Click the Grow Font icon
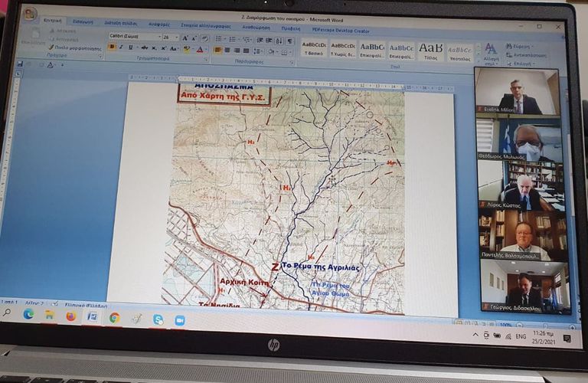This screenshot has height=383, width=588. [x=185, y=38]
